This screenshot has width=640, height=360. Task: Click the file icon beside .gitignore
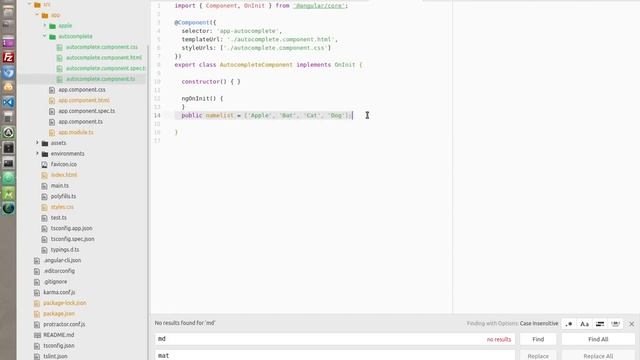pyautogui.click(x=37, y=282)
